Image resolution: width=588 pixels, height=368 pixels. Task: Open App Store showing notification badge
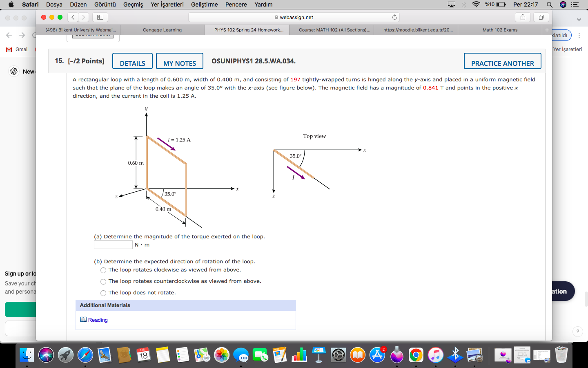click(x=377, y=355)
